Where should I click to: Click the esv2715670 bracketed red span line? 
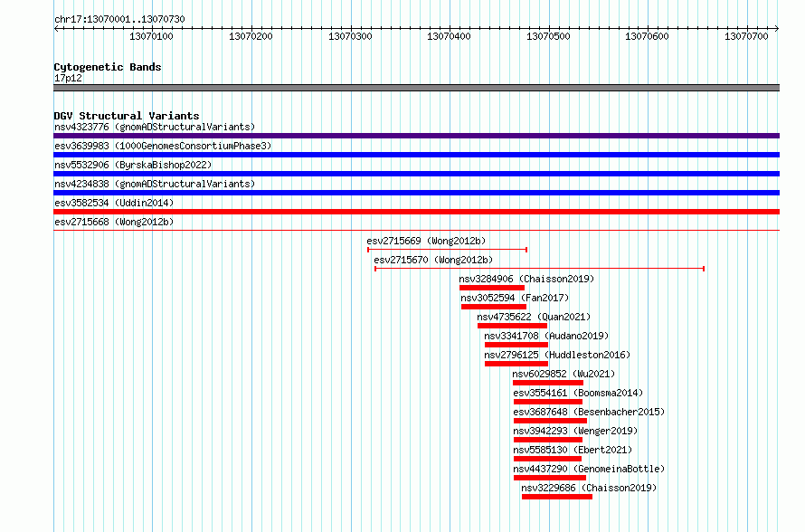pos(540,269)
